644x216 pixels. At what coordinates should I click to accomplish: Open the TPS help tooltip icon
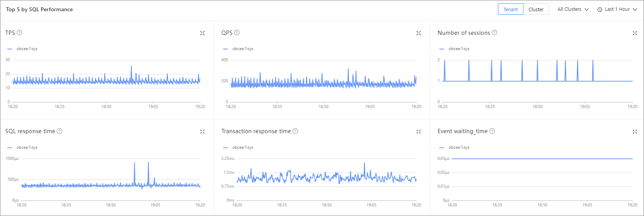click(19, 33)
